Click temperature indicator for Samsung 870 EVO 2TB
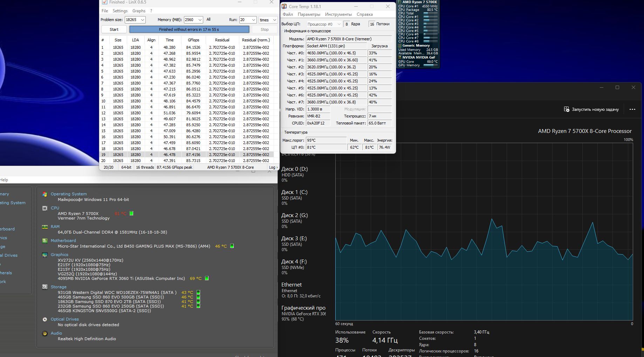 coord(198,301)
